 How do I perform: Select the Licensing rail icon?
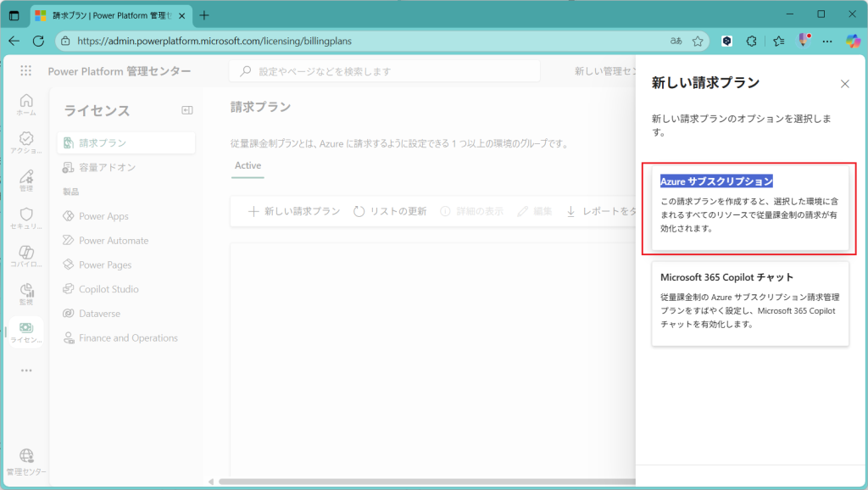pos(26,332)
